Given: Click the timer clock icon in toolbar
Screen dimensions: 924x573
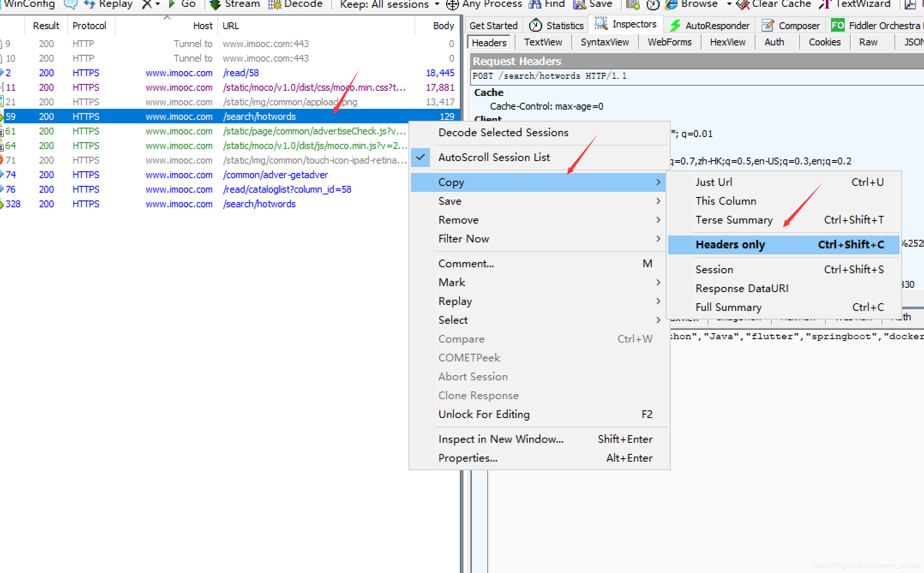Looking at the screenshot, I should [x=653, y=4].
